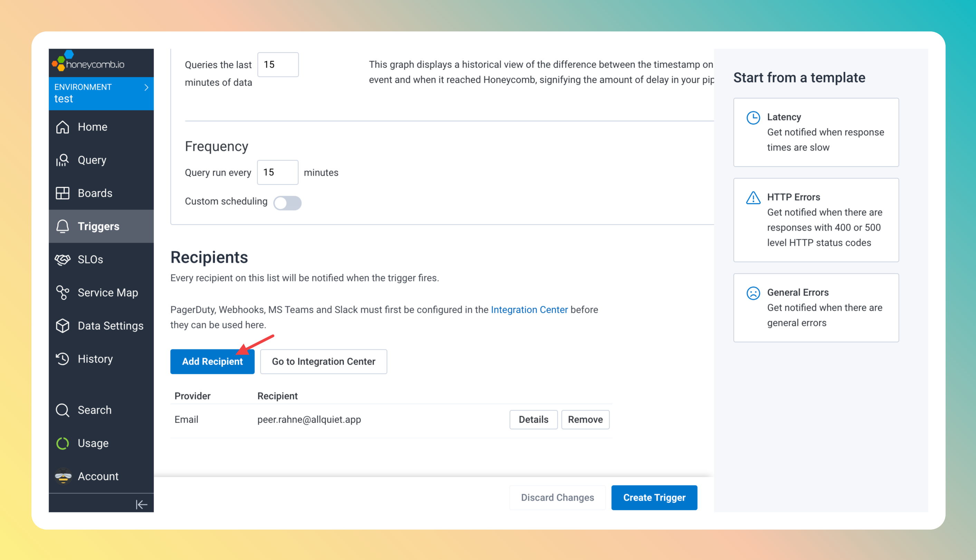
Task: Open Boards grid icon
Action: (63, 193)
